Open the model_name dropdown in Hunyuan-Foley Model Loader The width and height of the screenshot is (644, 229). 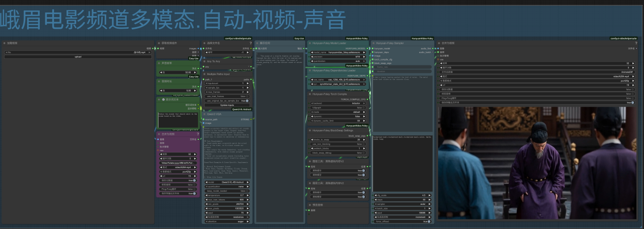pos(339,52)
